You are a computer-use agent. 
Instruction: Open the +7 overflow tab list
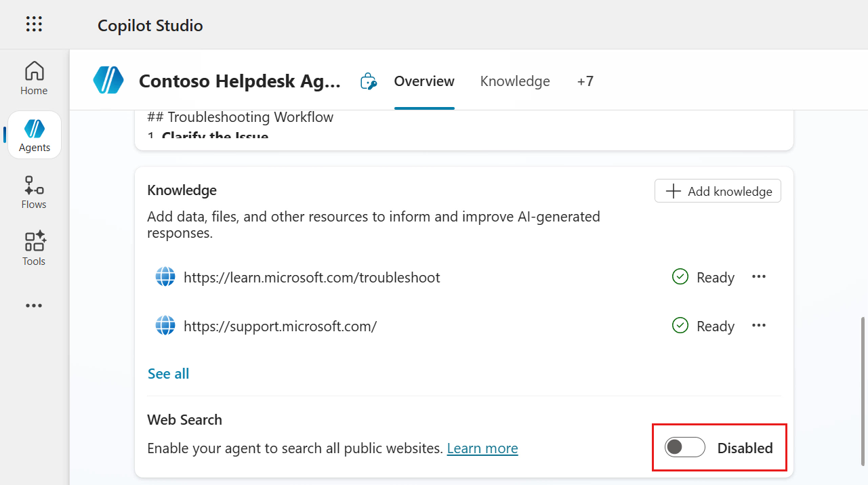(585, 81)
